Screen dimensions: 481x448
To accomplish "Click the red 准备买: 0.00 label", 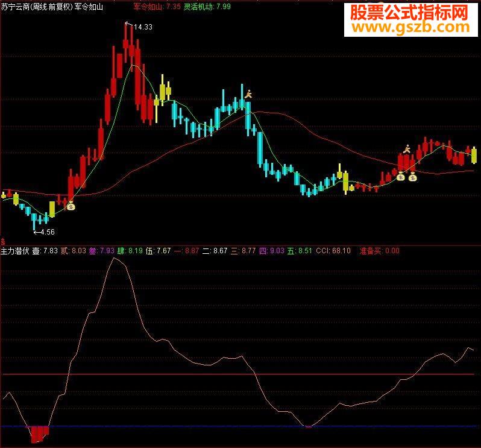I will pyautogui.click(x=380, y=251).
